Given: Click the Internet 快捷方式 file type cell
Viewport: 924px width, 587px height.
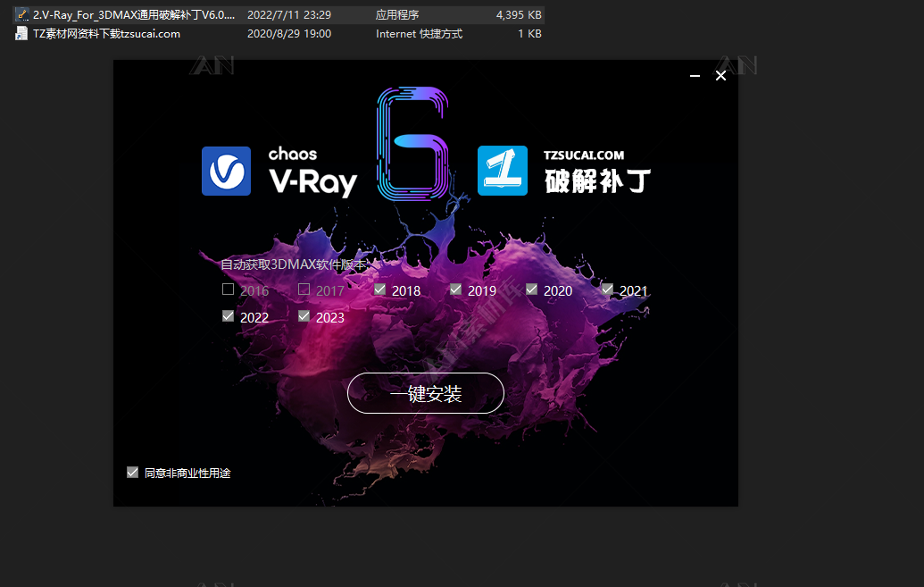Looking at the screenshot, I should 419,34.
